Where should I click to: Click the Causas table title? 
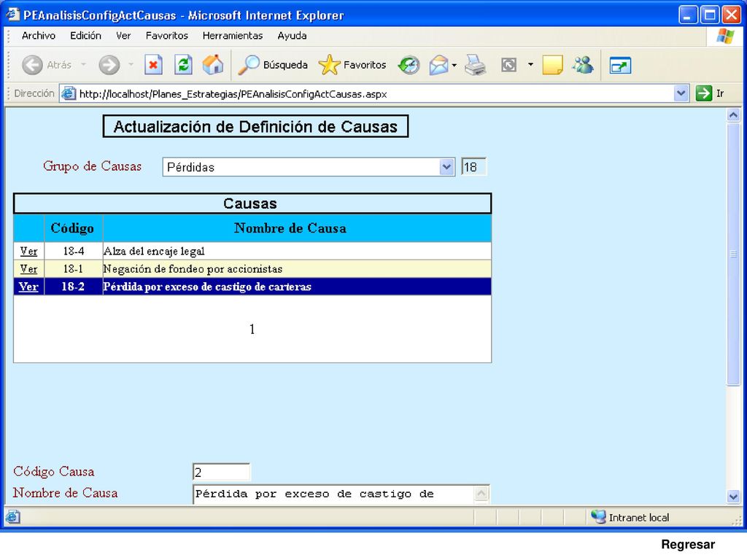click(252, 203)
